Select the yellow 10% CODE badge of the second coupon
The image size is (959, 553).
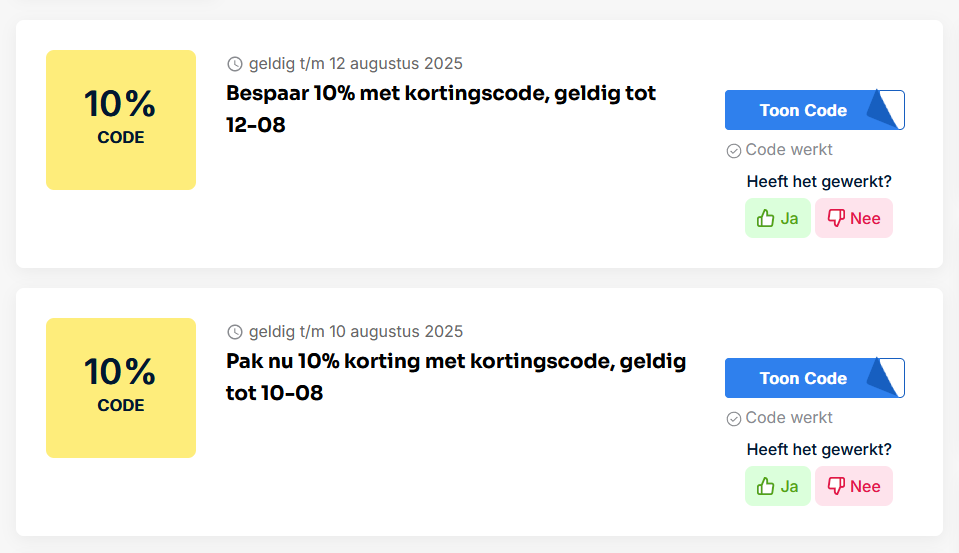121,388
